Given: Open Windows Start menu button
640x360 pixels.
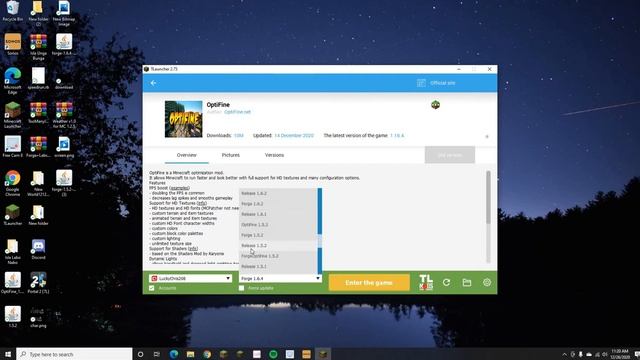Looking at the screenshot, I should (x=8, y=354).
